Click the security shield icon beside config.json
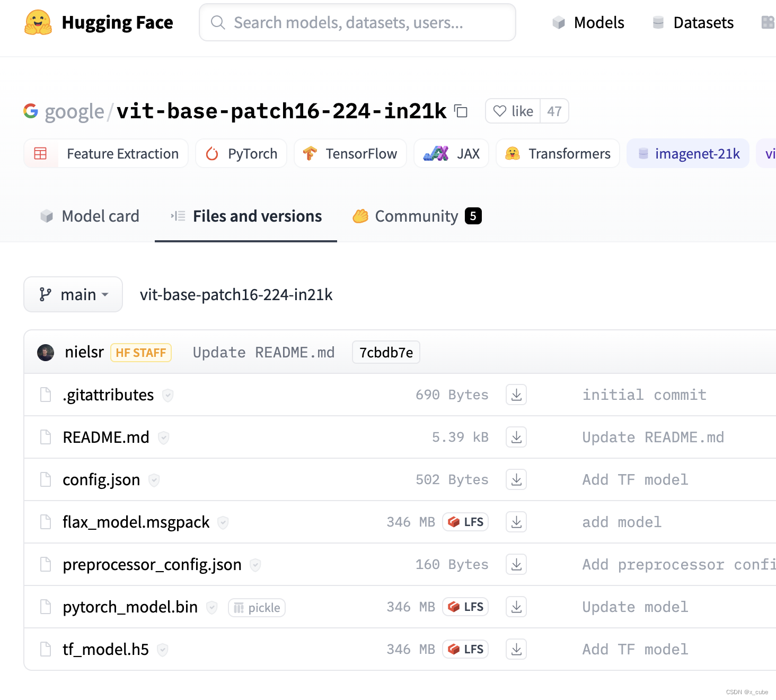The width and height of the screenshot is (776, 700). click(x=154, y=480)
